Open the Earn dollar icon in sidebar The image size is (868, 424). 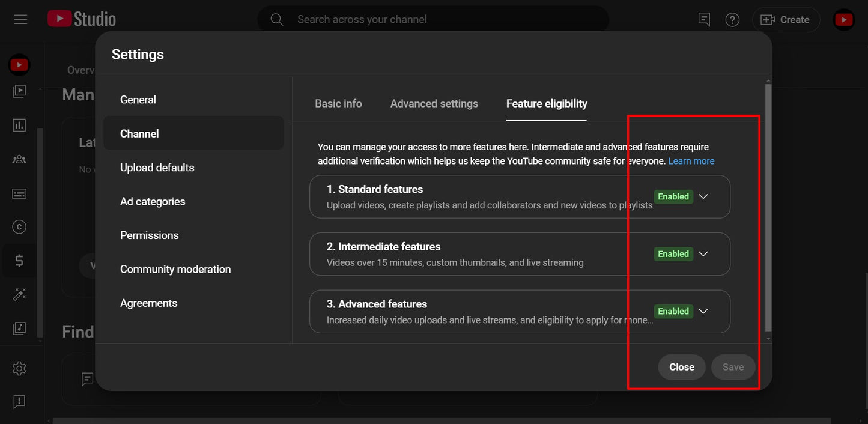coord(19,261)
